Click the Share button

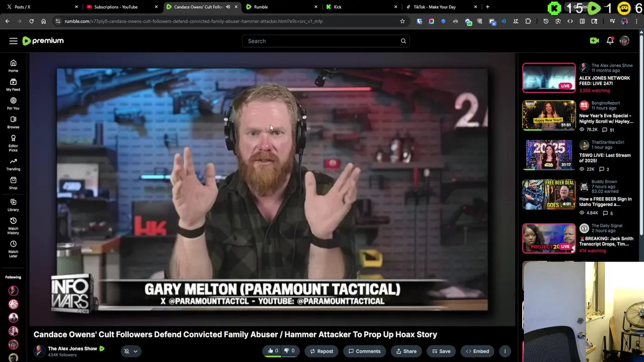(406, 351)
